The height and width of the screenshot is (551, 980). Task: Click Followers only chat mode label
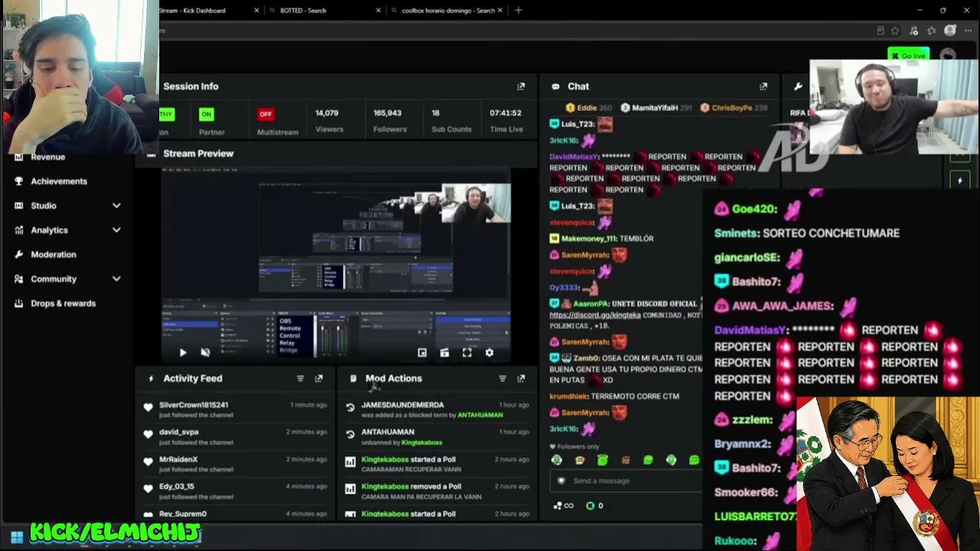(574, 447)
